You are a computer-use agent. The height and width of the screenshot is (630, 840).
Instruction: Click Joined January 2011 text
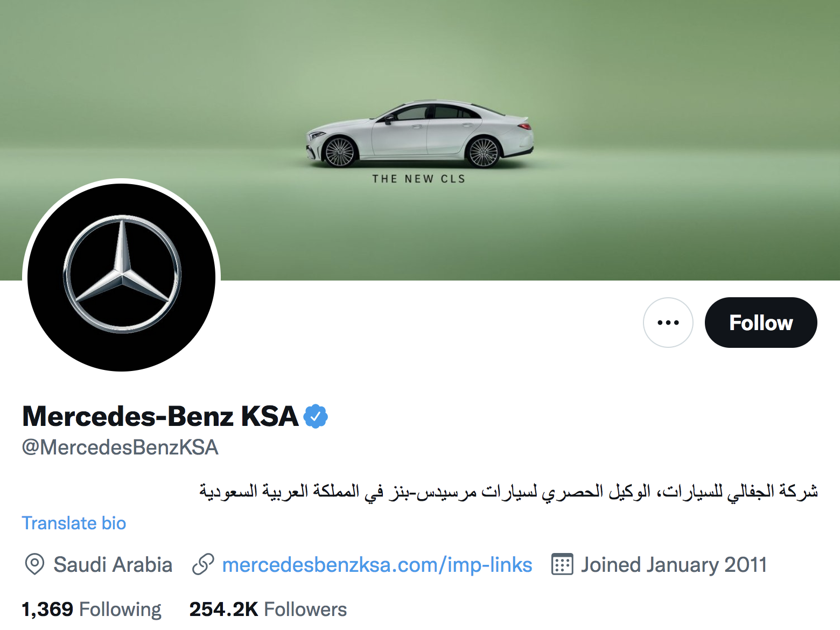click(x=674, y=564)
